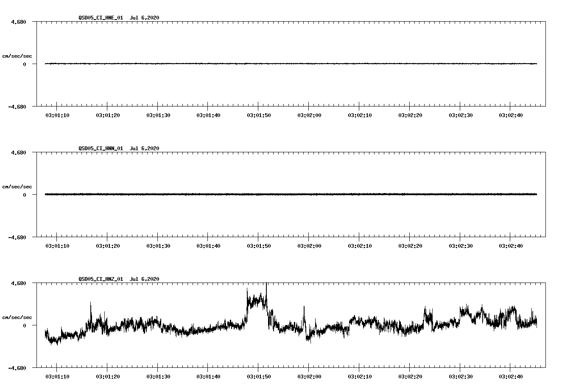The height and width of the screenshot is (392, 576).
Task: Click 03:02:40 label under HNE plot
Action: [511, 115]
